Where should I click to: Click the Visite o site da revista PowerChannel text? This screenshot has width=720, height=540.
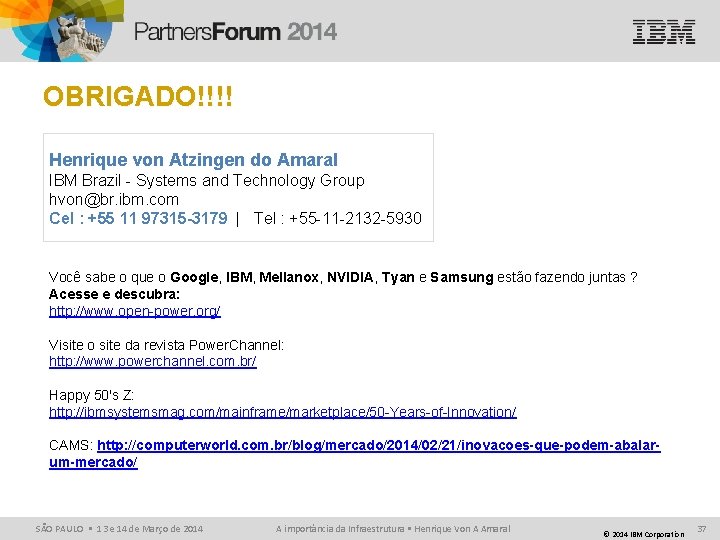(166, 345)
